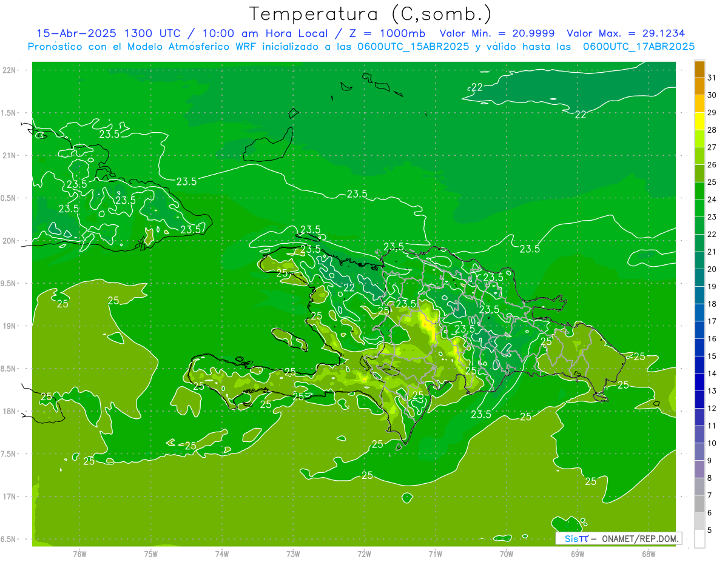The height and width of the screenshot is (562, 728).
Task: Click the 19N latitude axis label
Action: tap(10, 326)
